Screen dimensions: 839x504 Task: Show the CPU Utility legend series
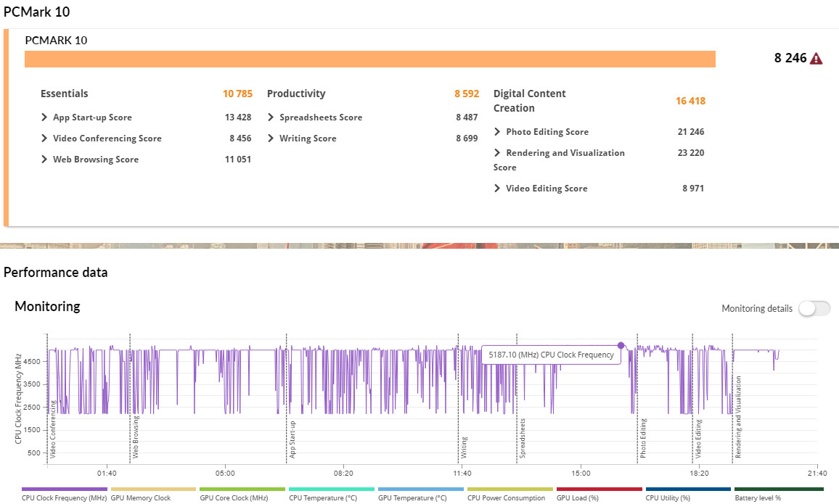point(688,489)
